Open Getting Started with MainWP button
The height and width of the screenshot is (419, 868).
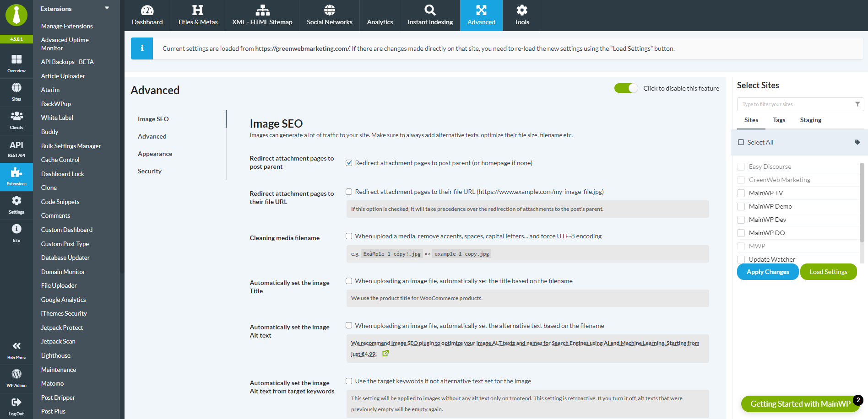pos(800,404)
